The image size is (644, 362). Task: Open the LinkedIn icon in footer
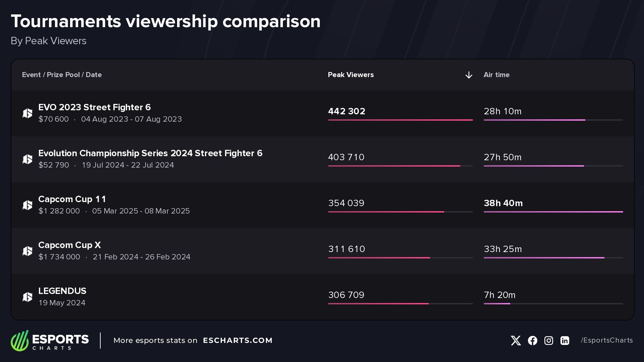(x=565, y=341)
